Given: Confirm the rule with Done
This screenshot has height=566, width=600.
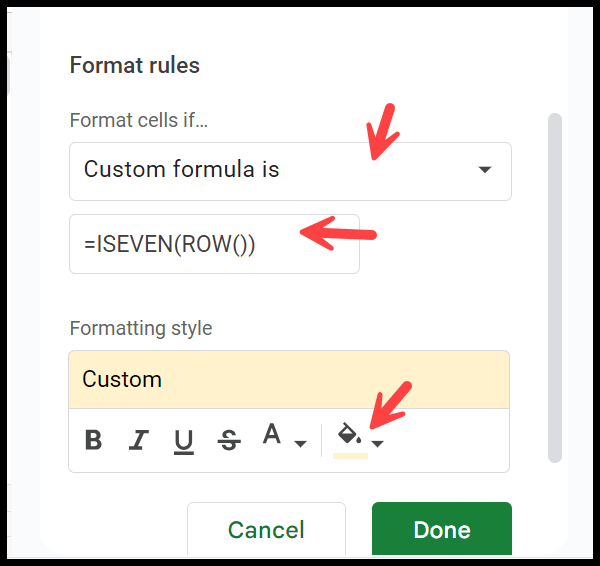Looking at the screenshot, I should pos(441,530).
